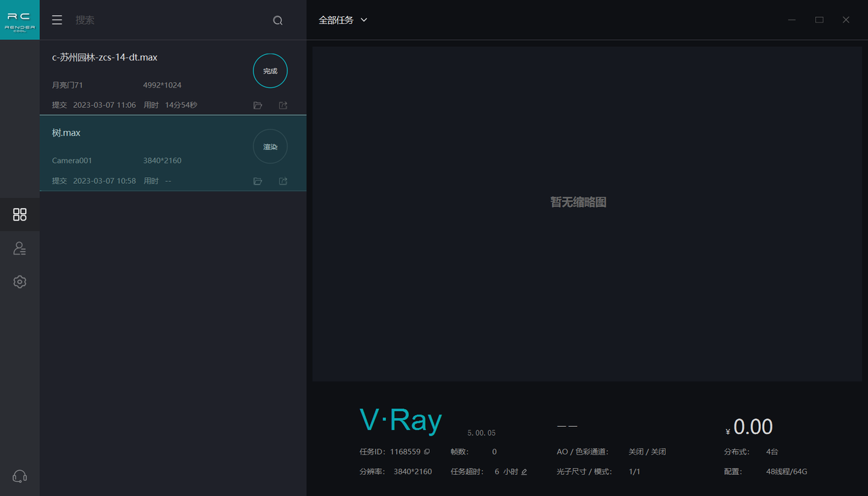
Task: Copy task ID 1168559 with copy icon
Action: 427,452
